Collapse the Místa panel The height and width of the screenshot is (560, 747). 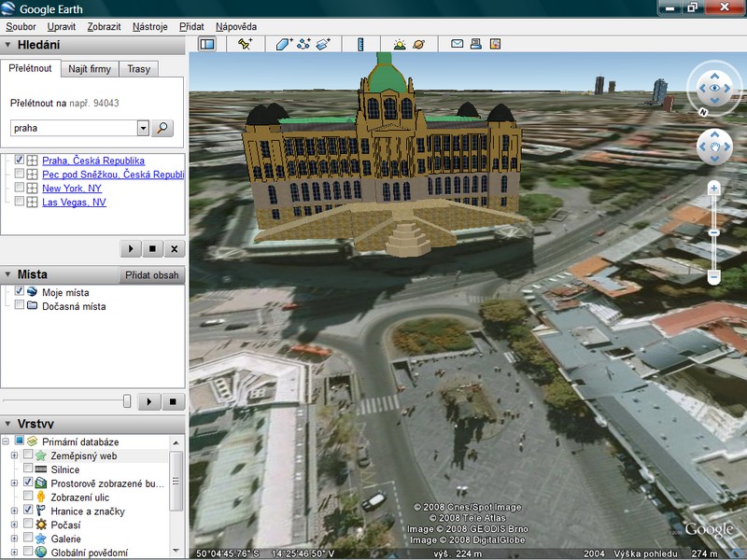pyautogui.click(x=7, y=274)
